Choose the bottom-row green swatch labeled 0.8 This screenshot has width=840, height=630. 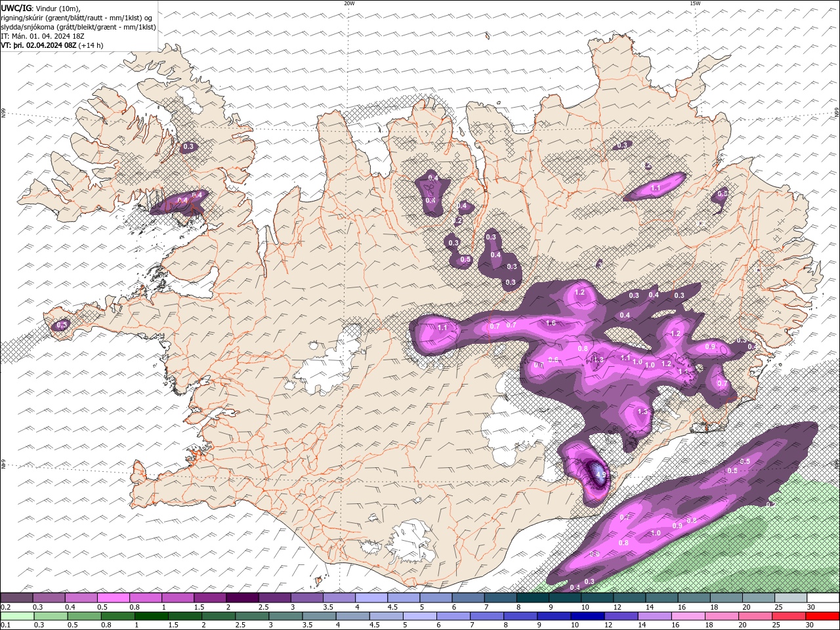[117, 616]
